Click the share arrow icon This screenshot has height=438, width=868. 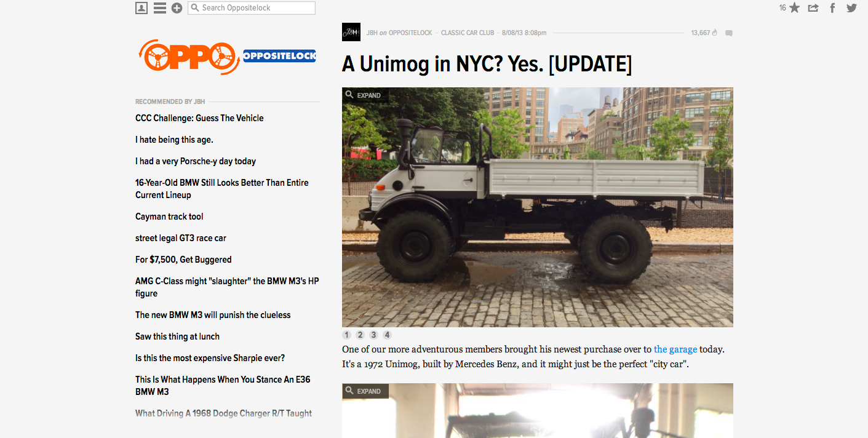813,8
